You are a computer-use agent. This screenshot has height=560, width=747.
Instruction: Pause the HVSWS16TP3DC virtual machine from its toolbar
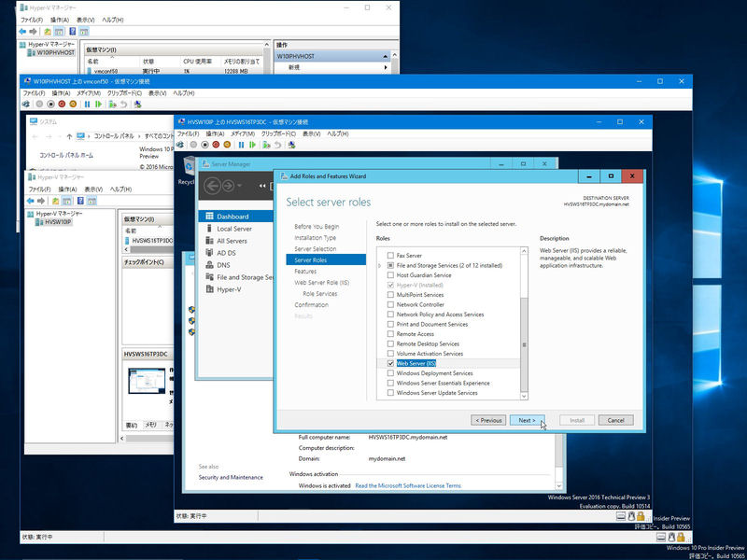[242, 145]
